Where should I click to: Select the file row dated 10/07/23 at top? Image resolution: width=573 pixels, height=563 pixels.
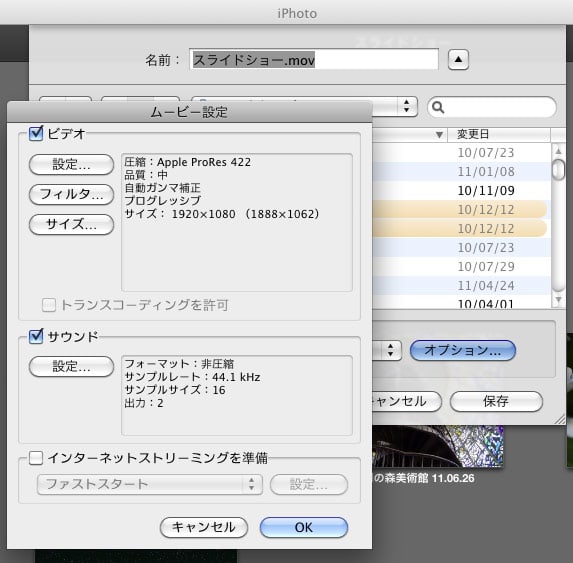pyautogui.click(x=461, y=152)
